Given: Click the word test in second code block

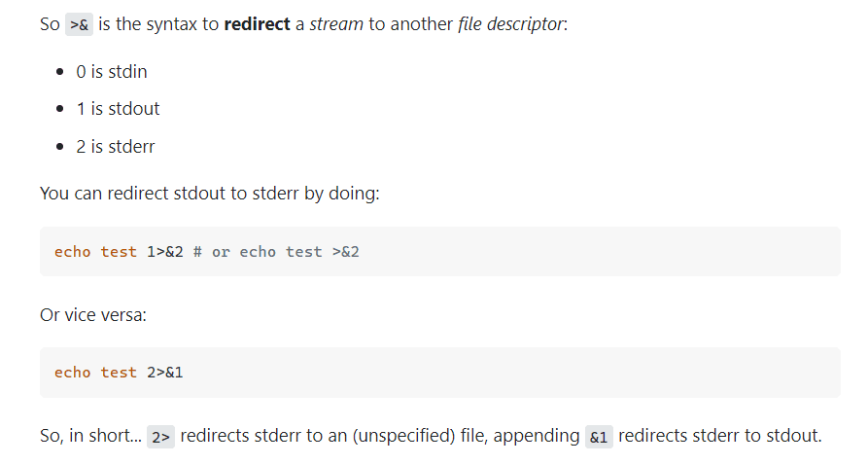Looking at the screenshot, I should tap(119, 373).
